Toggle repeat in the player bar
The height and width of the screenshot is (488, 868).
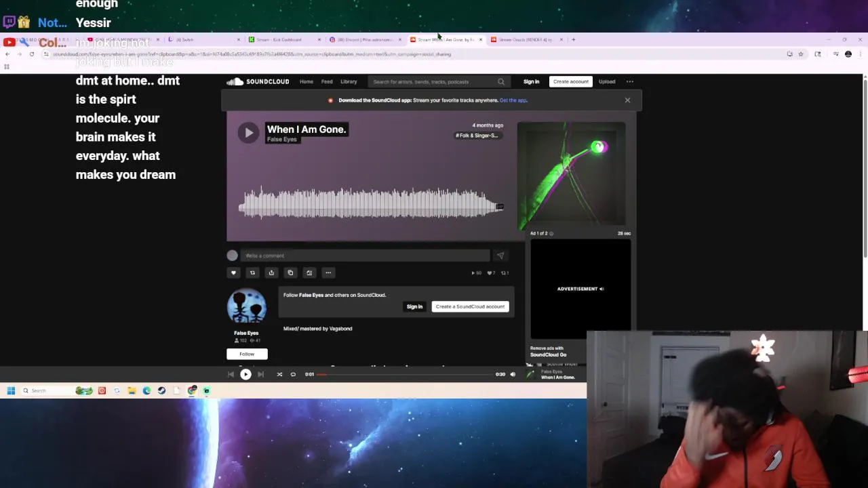coord(293,374)
